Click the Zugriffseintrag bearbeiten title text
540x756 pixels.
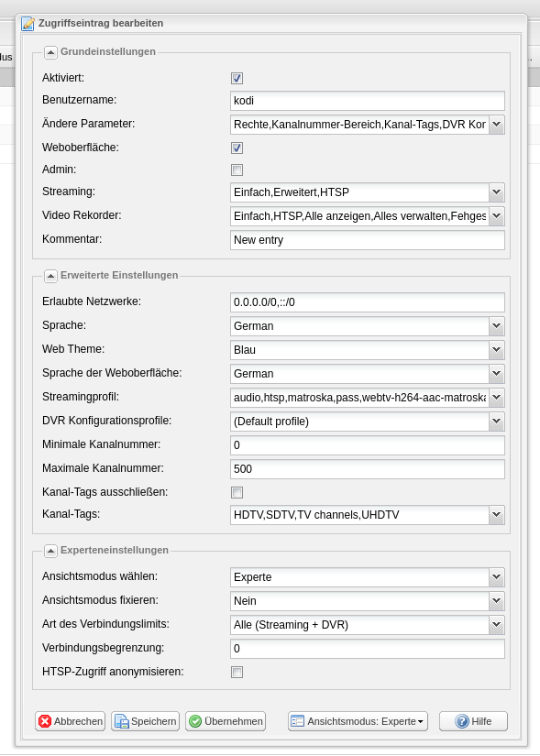101,23
